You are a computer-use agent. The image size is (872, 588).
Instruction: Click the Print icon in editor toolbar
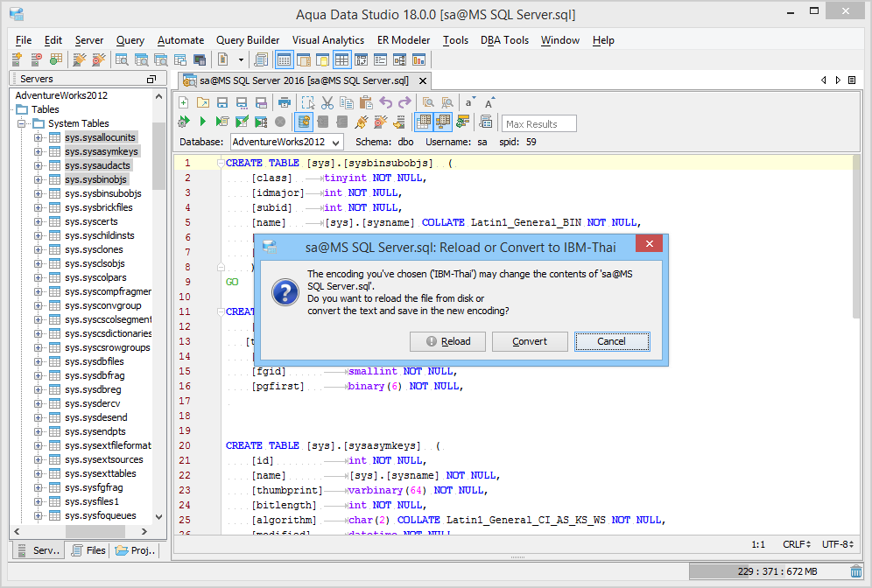pos(284,102)
